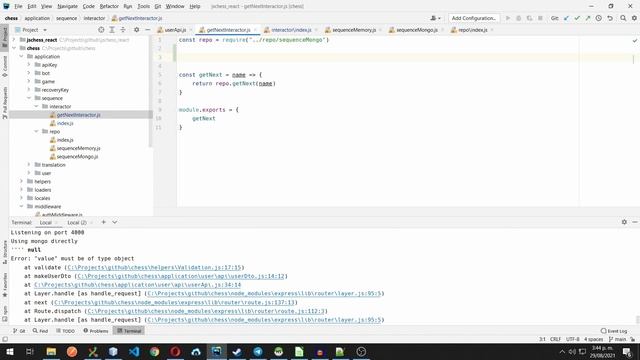Open Favorites sidebar tool window
This screenshot has width=640, height=360.
(4, 285)
